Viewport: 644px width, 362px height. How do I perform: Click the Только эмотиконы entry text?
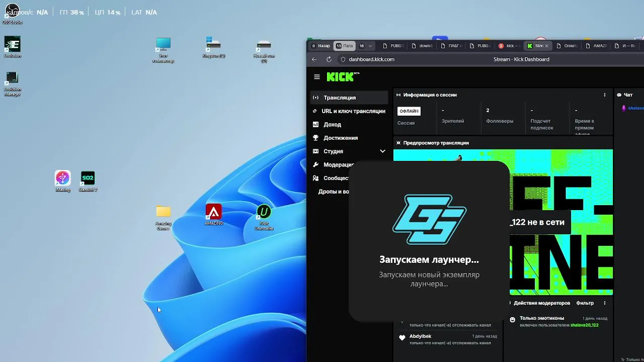pos(542,318)
